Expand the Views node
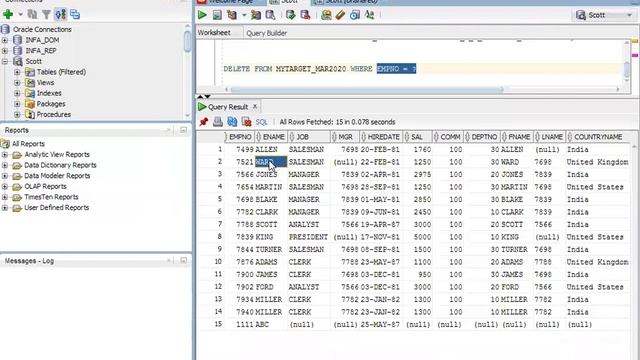Viewport: 640px width, 360px height. (17, 82)
